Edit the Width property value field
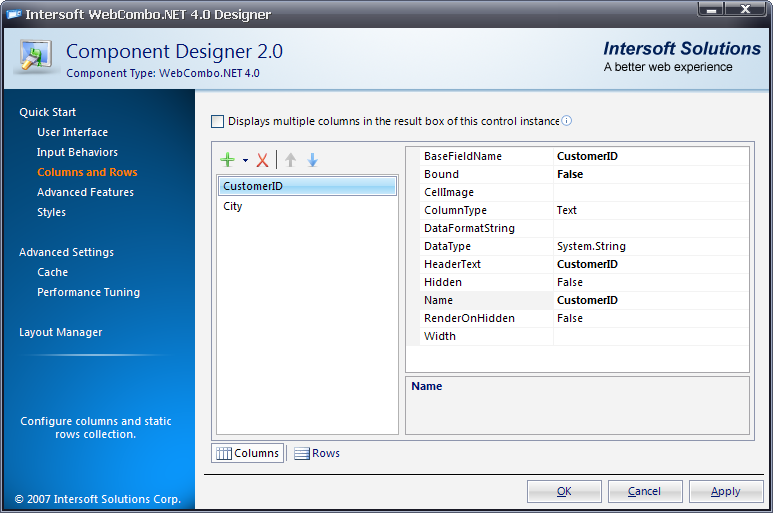This screenshot has height=513, width=773. point(650,336)
